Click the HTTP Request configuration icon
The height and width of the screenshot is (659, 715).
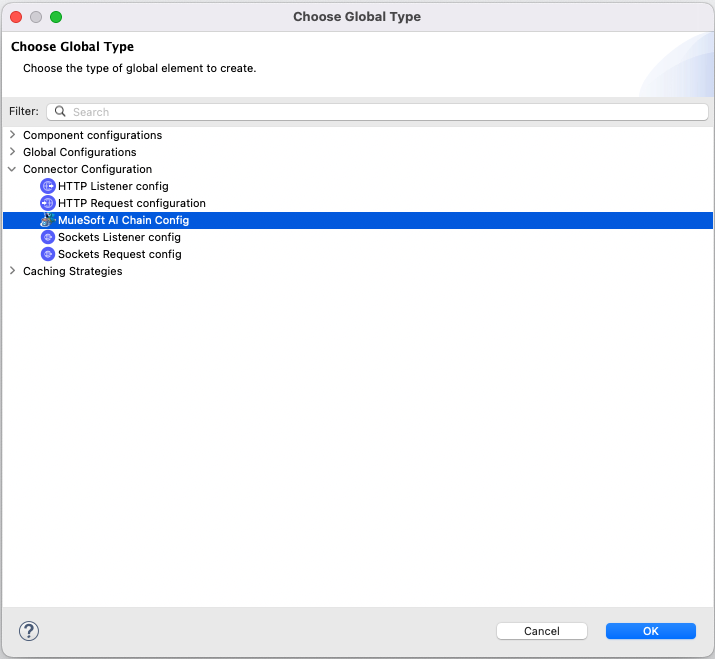click(x=47, y=203)
